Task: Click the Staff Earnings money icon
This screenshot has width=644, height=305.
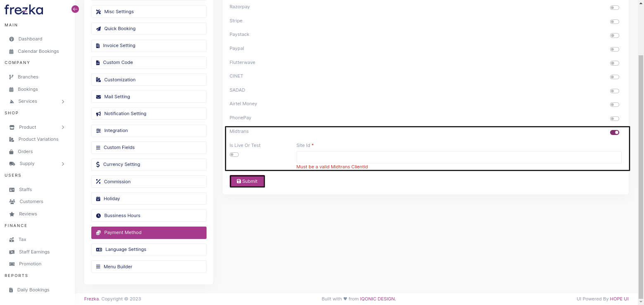Action: coord(12,252)
